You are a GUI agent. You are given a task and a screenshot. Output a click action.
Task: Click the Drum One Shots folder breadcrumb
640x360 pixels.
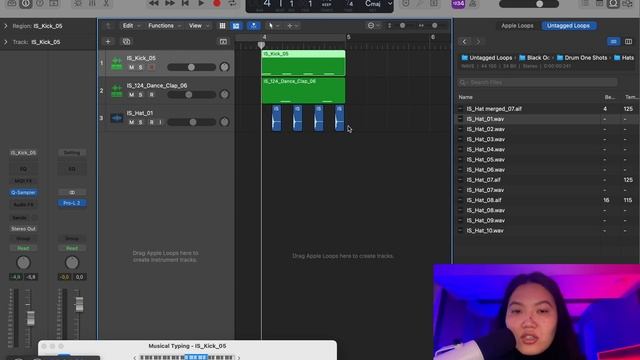[582, 58]
